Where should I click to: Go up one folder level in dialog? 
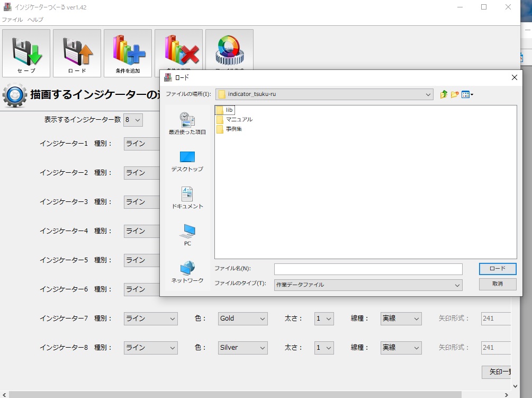tap(444, 94)
